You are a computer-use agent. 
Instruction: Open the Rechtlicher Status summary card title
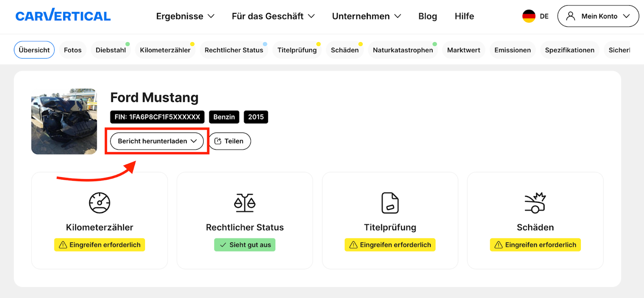click(245, 227)
